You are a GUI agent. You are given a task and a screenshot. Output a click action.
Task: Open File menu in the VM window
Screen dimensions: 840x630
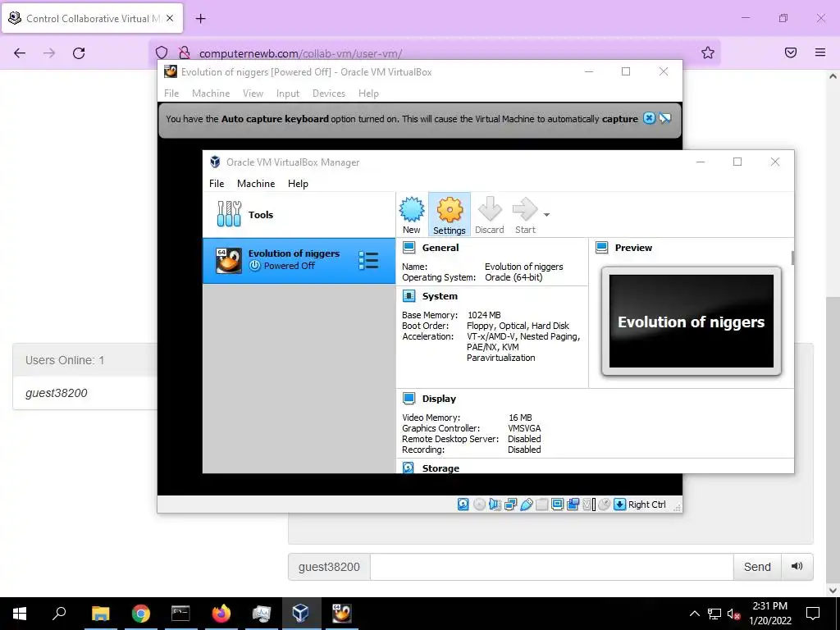click(171, 94)
